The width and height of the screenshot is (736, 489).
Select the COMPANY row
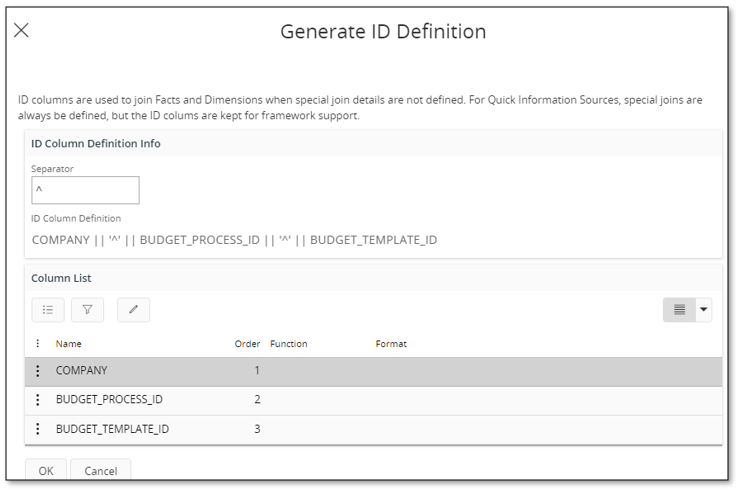coord(374,372)
